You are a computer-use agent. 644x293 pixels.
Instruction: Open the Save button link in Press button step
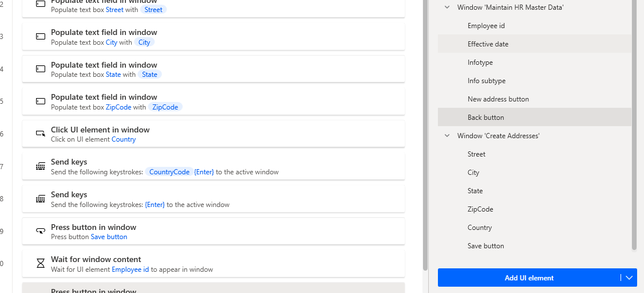coord(109,237)
